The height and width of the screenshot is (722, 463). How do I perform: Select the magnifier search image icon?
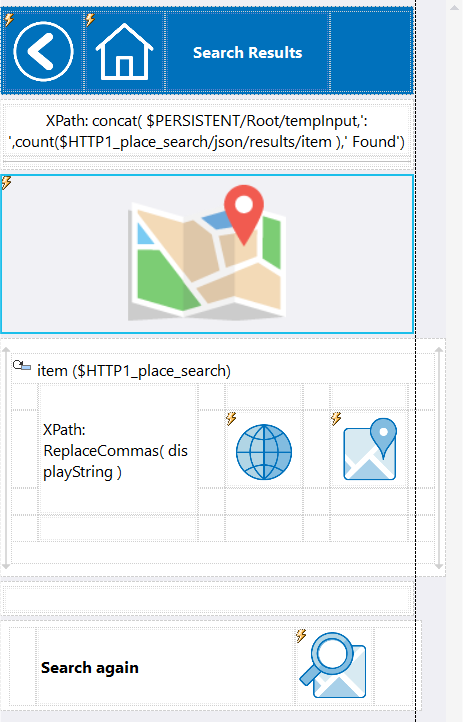333,665
